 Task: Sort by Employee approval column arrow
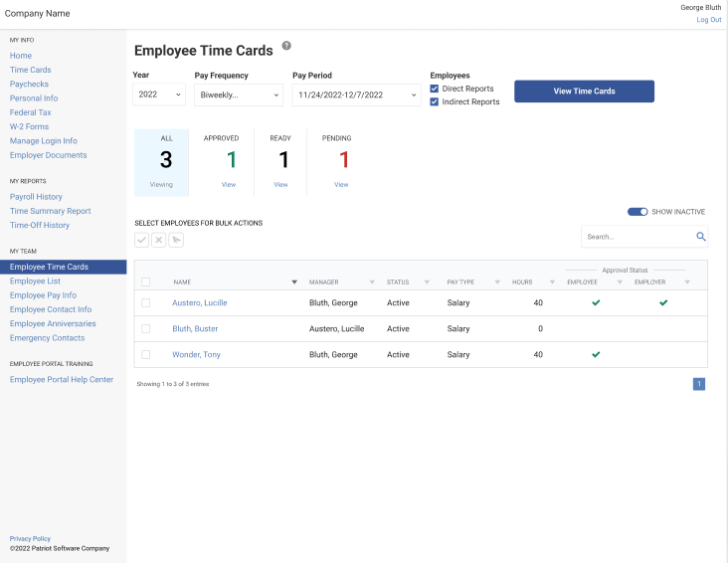coord(620,281)
